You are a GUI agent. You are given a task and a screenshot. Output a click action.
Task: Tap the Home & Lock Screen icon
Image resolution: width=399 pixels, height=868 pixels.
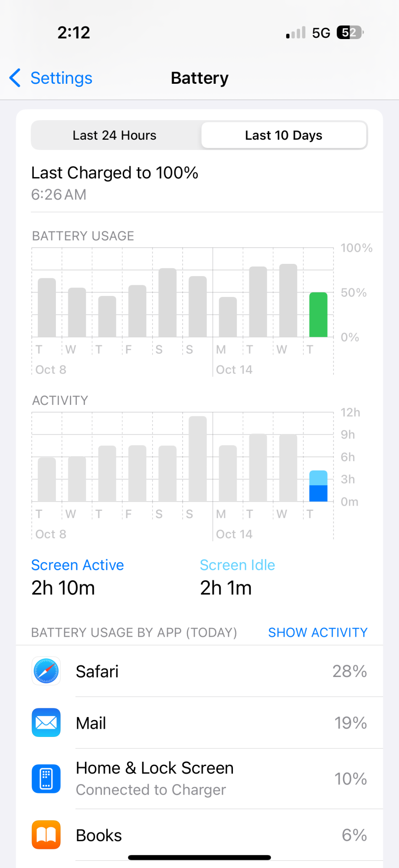pyautogui.click(x=46, y=779)
